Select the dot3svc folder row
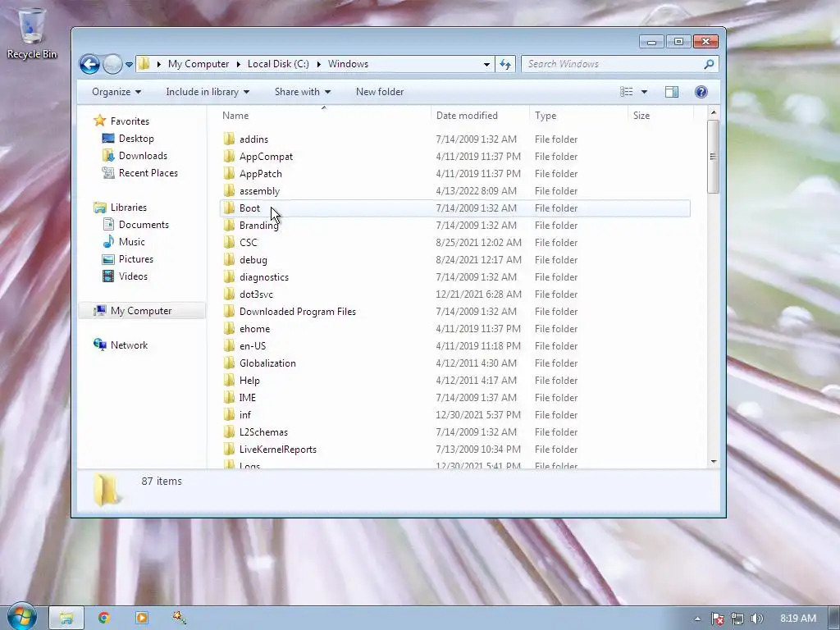The image size is (840, 630). click(454, 294)
